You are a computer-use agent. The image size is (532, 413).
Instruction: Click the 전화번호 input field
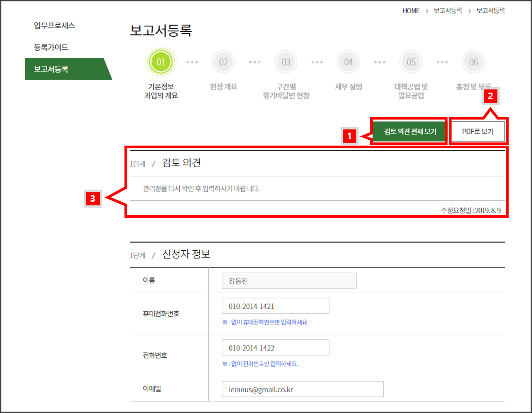pyautogui.click(x=275, y=347)
